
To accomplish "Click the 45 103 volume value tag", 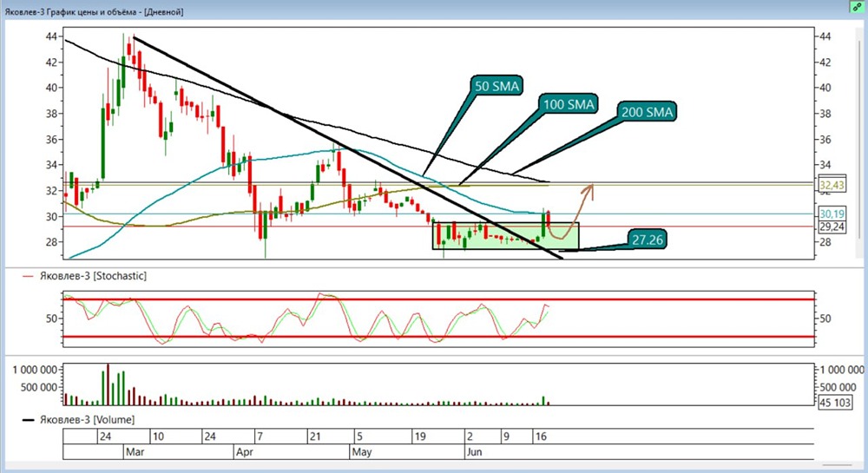I will tap(835, 402).
